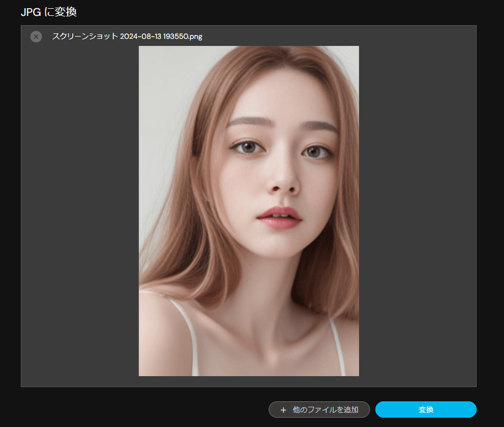
Task: Click filename スクリーンショット 2024-08-13 193550.png
Action: 128,36
